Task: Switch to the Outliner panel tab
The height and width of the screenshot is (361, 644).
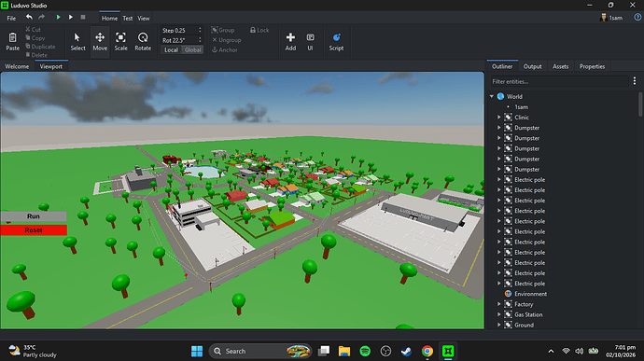Action: click(x=502, y=66)
